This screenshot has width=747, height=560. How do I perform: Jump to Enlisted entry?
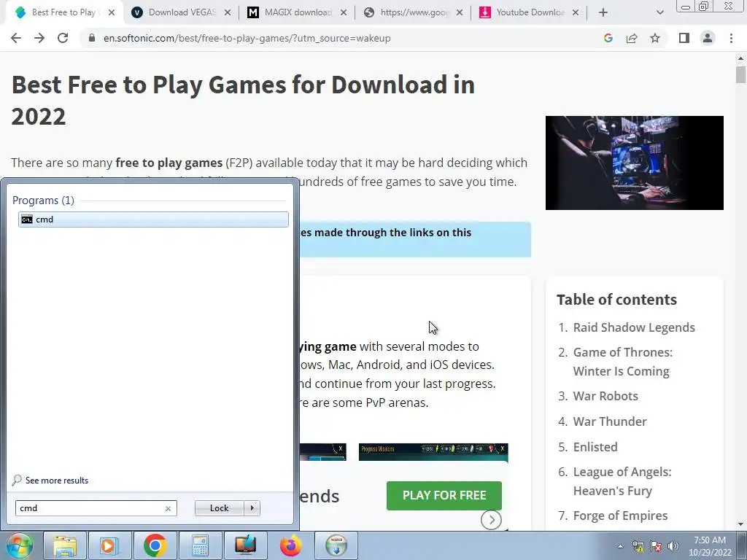tap(595, 447)
